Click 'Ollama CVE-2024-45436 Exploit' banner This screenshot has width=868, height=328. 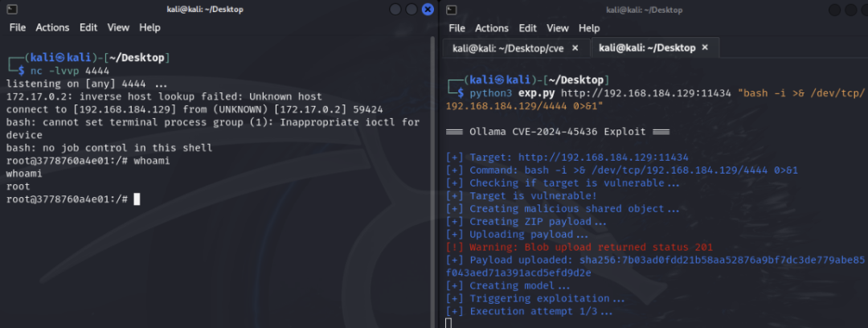pyautogui.click(x=558, y=132)
